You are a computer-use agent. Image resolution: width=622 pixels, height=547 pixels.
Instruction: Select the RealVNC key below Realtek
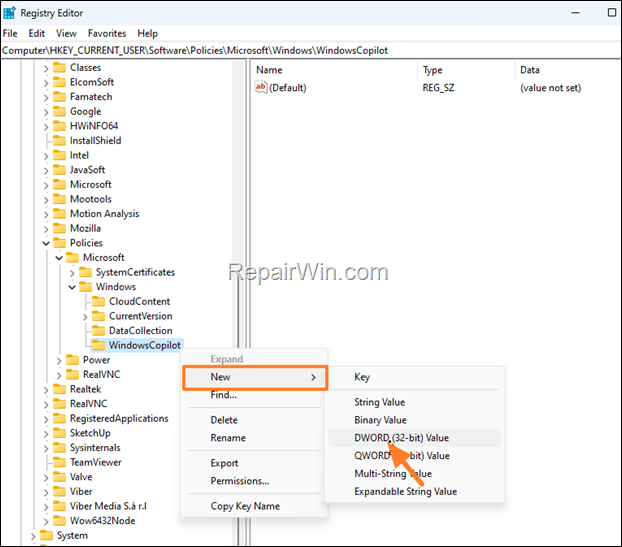pyautogui.click(x=88, y=404)
